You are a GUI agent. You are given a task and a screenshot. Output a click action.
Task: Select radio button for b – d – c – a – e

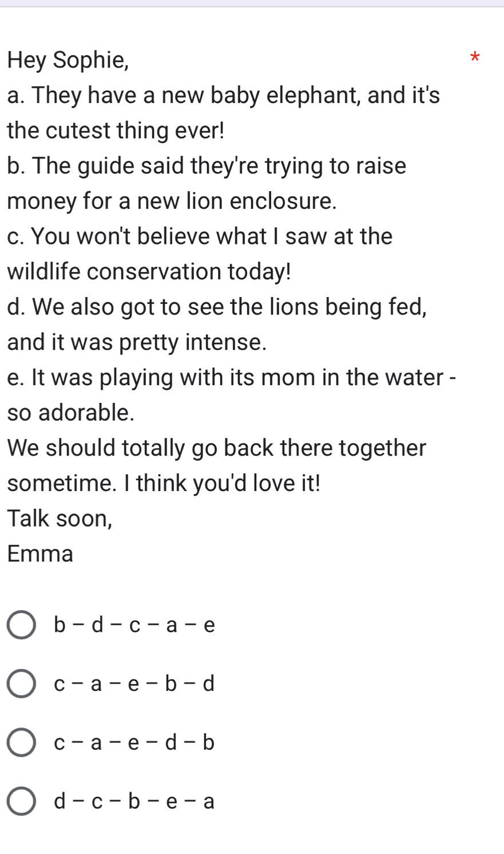[x=22, y=625]
